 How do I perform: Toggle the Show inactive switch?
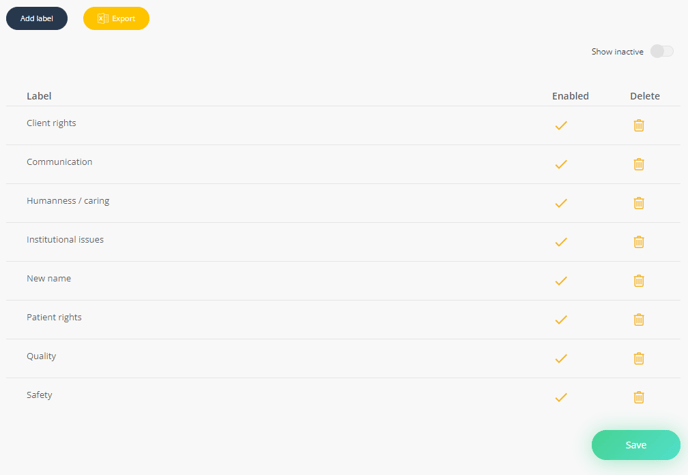tap(662, 51)
